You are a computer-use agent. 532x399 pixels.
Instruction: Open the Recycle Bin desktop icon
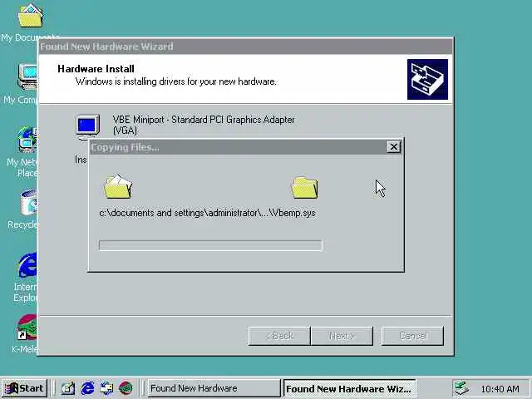point(29,203)
